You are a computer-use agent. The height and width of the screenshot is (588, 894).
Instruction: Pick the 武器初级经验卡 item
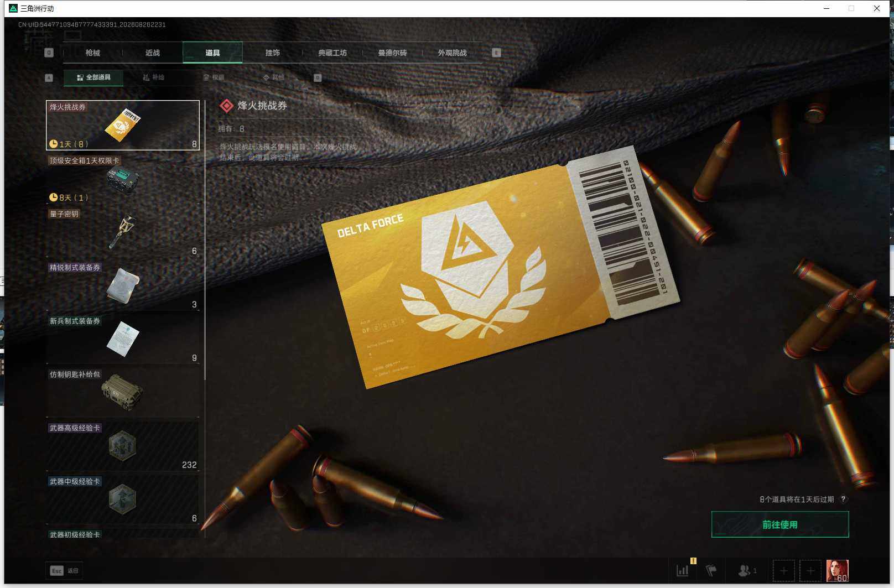[123, 534]
